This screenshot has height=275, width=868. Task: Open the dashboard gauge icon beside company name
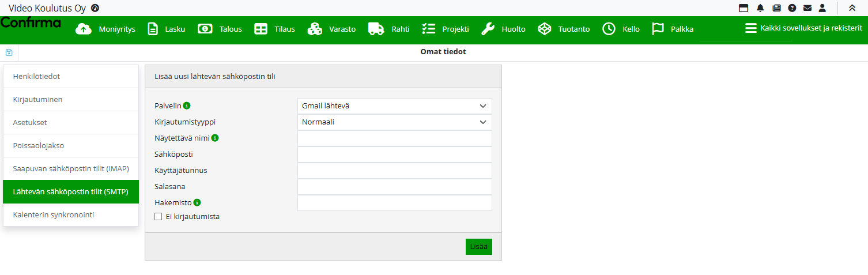click(95, 8)
